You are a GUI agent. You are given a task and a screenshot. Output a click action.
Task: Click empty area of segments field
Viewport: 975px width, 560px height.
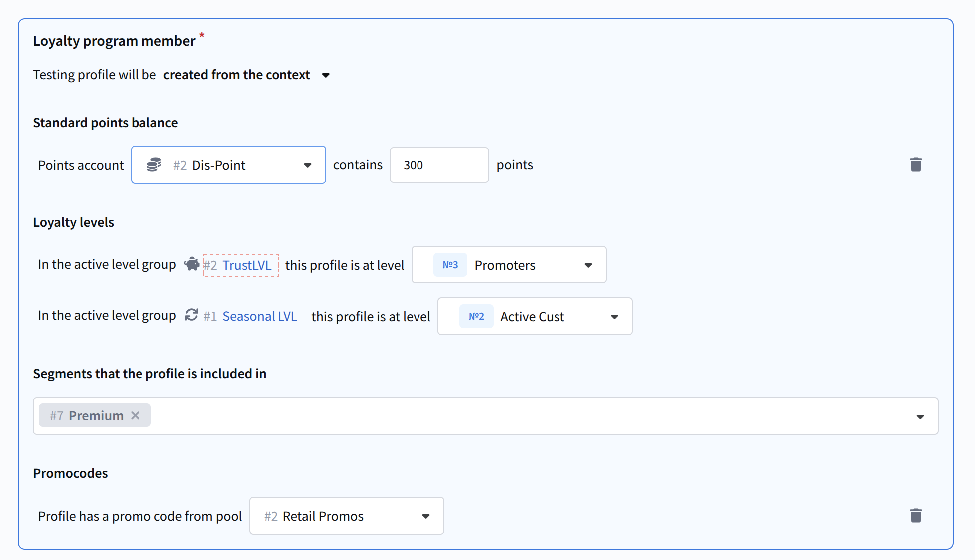coord(498,416)
